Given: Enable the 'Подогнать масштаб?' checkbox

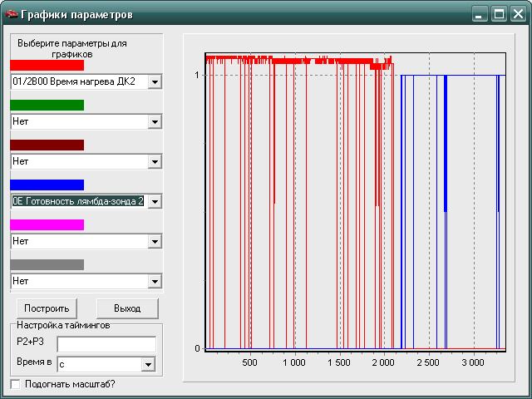Looking at the screenshot, I should pyautogui.click(x=15, y=384).
